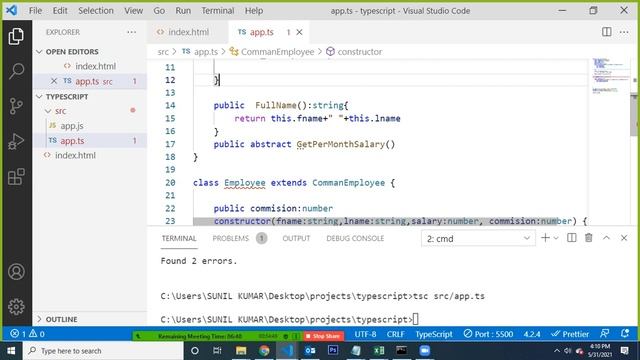Open the feedback icon in status bar
The height and width of the screenshot is (360, 640).
coord(604,333)
